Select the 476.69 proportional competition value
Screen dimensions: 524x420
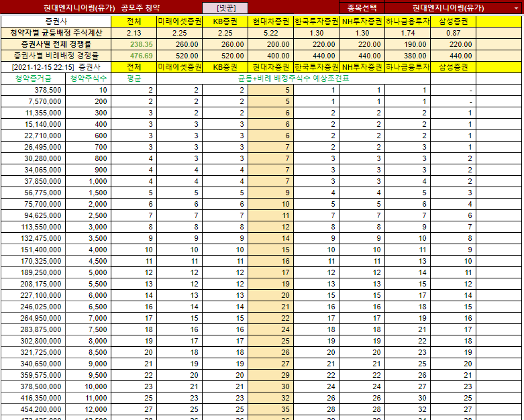tap(134, 56)
